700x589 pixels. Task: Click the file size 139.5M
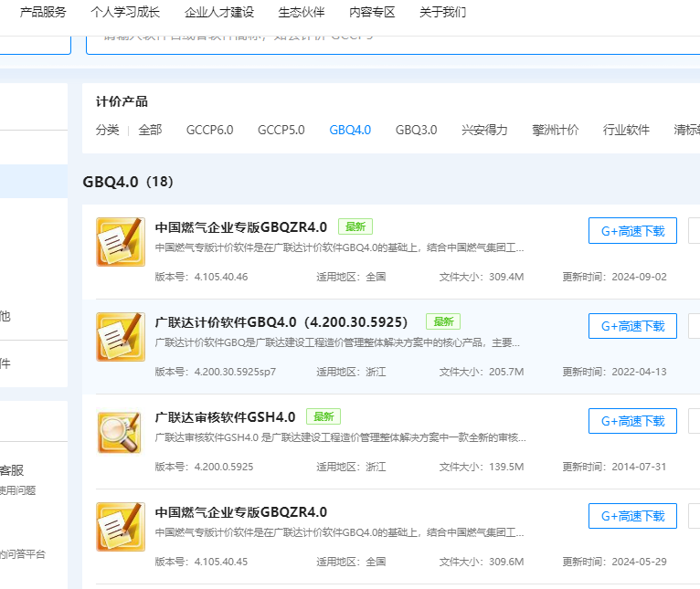(506, 467)
